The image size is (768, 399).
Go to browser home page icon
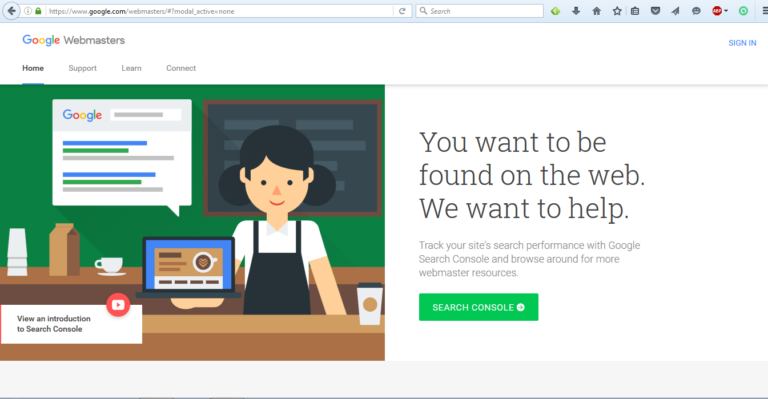pyautogui.click(x=597, y=11)
